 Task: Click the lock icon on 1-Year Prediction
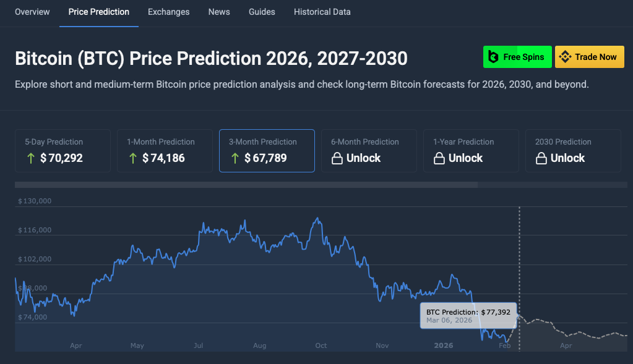[x=439, y=158]
